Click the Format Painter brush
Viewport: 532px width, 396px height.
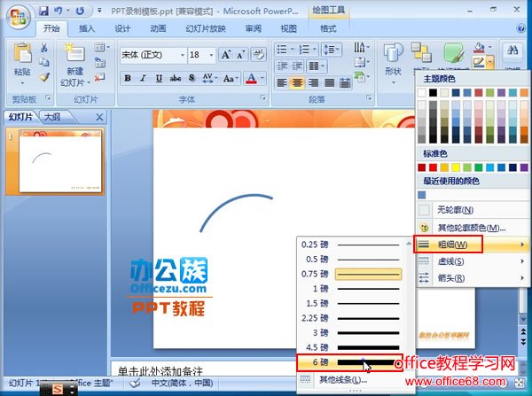[43, 77]
